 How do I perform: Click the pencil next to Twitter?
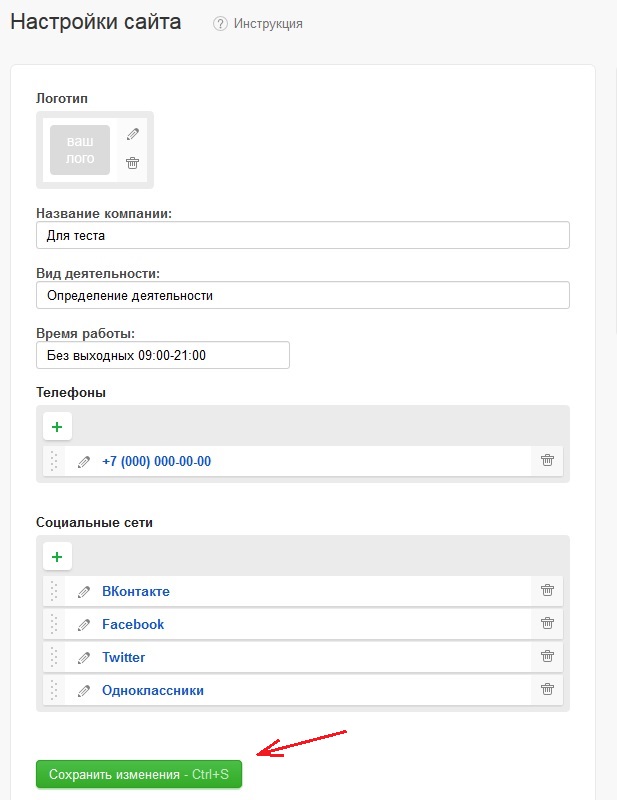tap(84, 658)
